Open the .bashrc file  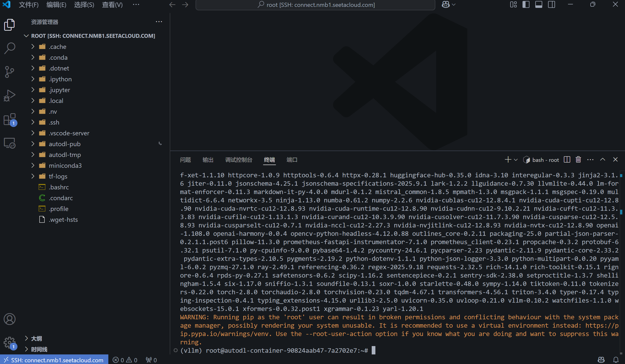pos(59,187)
